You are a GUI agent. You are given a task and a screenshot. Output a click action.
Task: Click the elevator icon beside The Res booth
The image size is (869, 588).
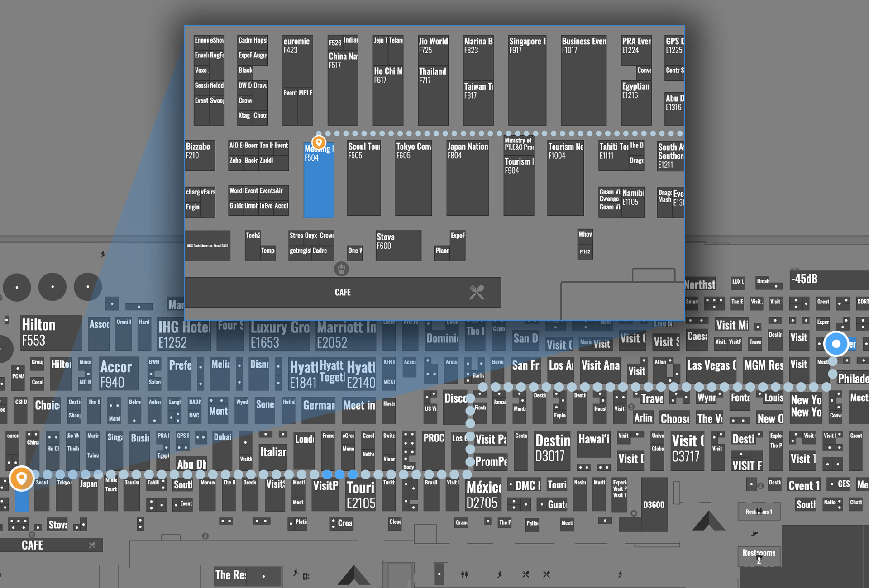306,576
